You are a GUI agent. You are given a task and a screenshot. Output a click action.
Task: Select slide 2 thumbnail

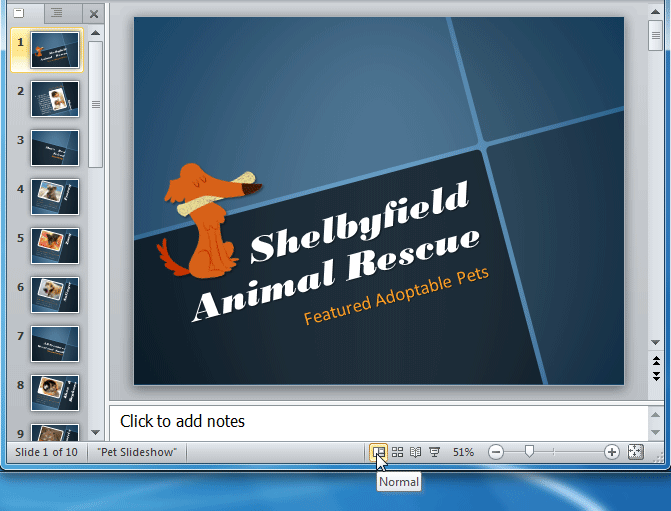point(54,99)
